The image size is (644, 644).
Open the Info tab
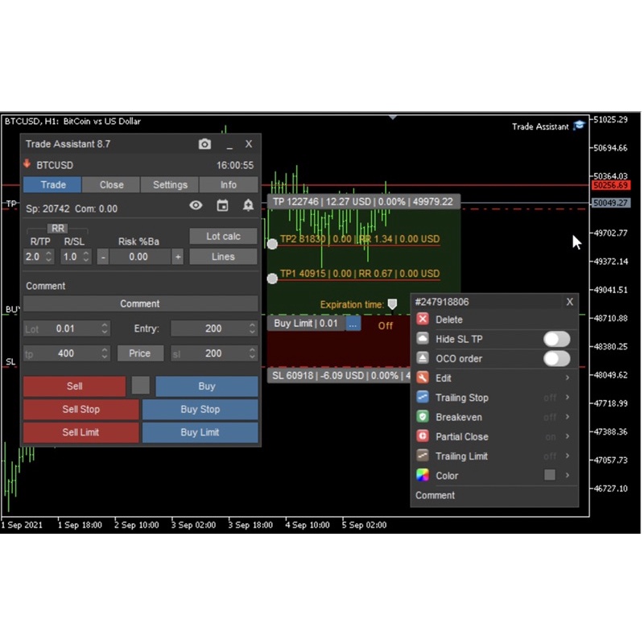point(228,184)
